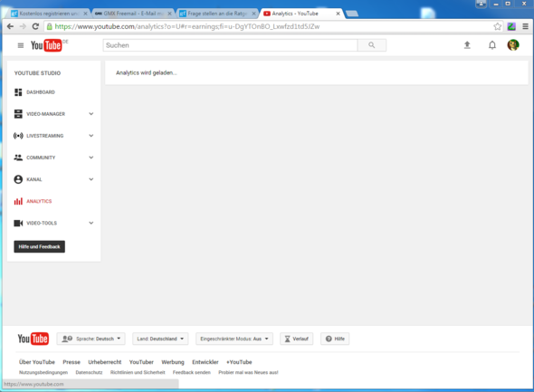Close the Frage stellen tab
Screen dimensions: 534x392
pos(253,14)
